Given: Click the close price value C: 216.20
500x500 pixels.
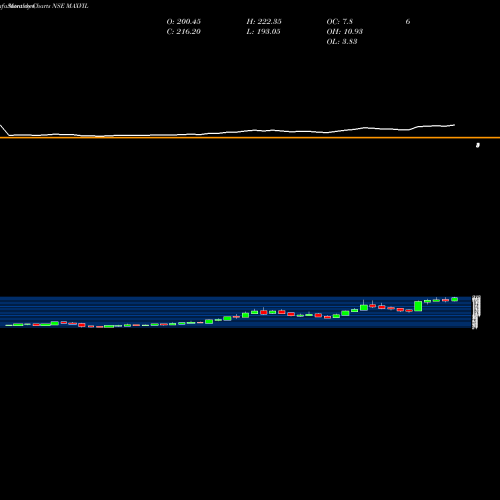Looking at the screenshot, I should tap(184, 32).
